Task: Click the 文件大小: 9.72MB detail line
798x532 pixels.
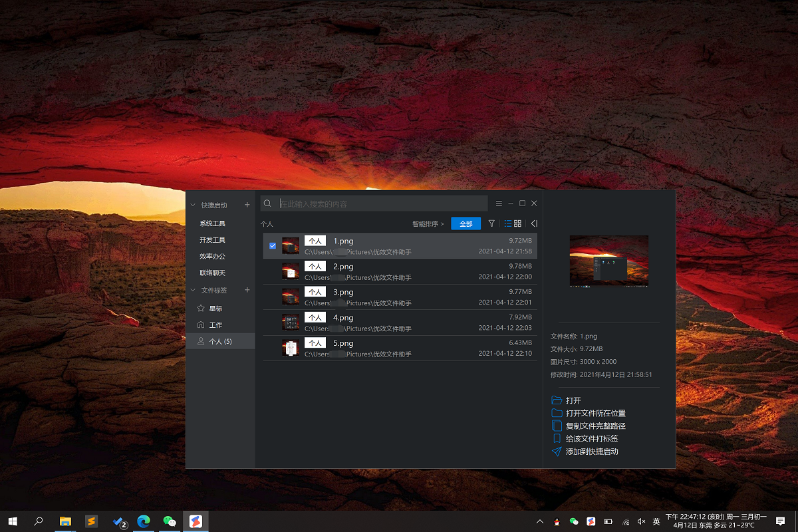Action: point(577,349)
